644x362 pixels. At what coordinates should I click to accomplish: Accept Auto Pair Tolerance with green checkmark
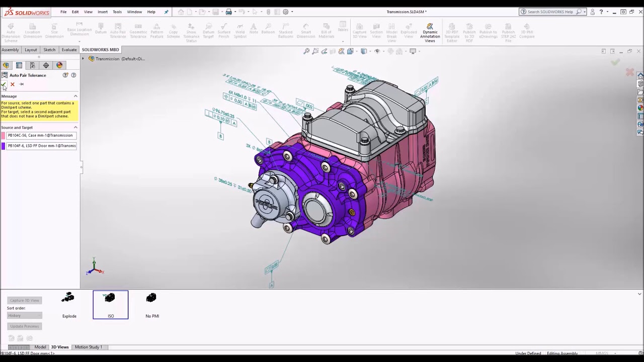pos(4,84)
